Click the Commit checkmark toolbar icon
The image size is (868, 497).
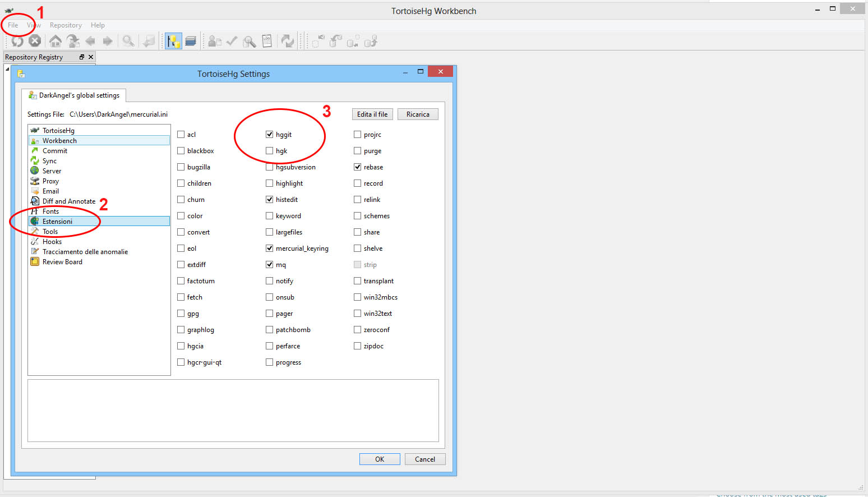[x=232, y=41]
